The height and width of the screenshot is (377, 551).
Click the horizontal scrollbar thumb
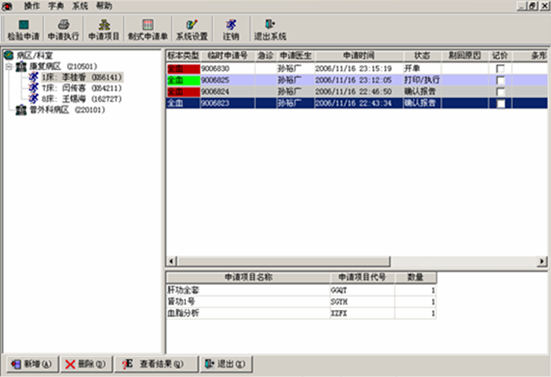[283, 261]
